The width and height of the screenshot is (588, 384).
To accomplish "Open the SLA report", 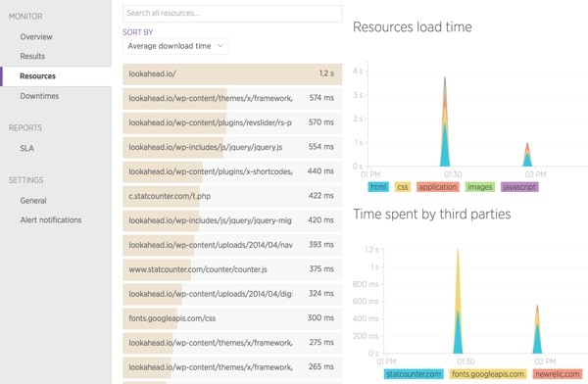I will [27, 148].
